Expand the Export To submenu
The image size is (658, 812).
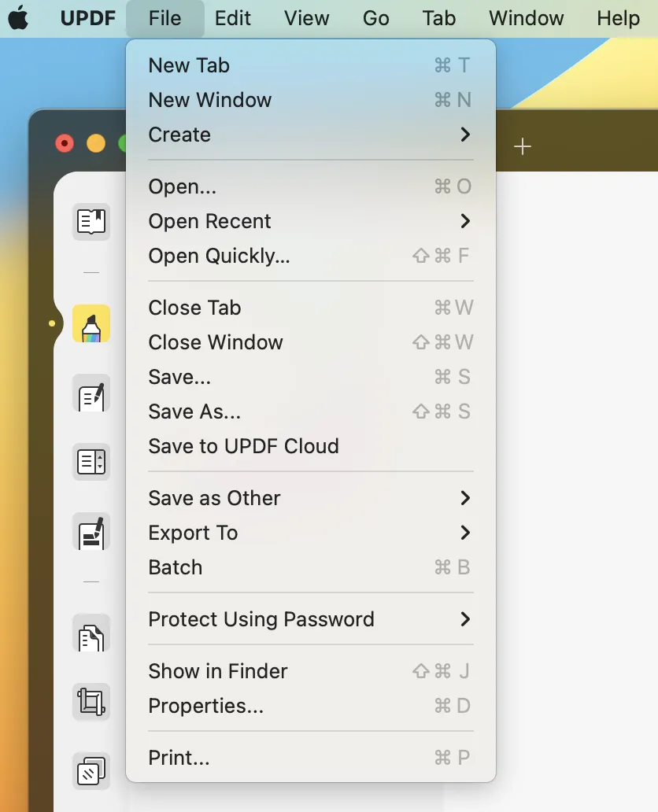coord(311,533)
